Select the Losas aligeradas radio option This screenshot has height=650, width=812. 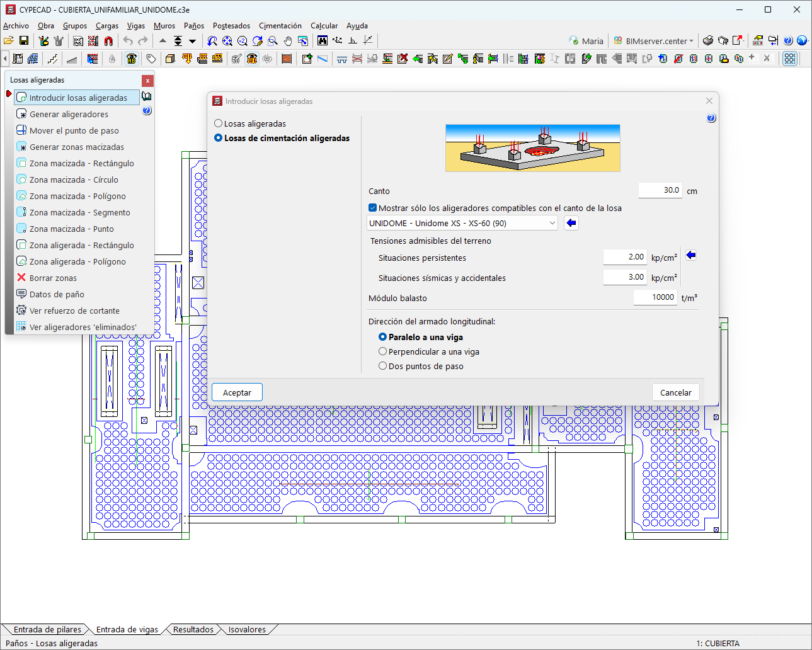point(219,123)
